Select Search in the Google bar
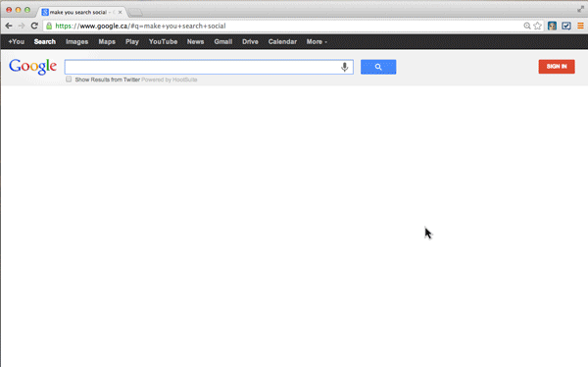Image resolution: width=588 pixels, height=367 pixels. click(45, 41)
